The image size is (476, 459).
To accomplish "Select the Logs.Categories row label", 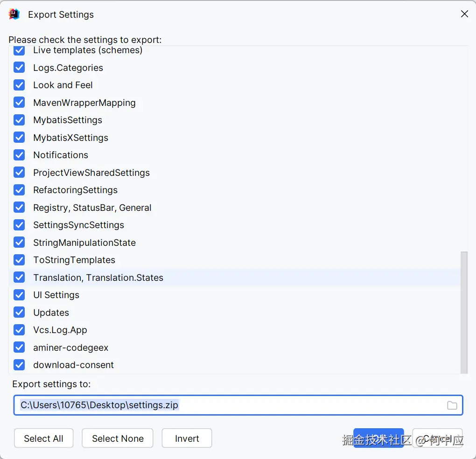I will tap(68, 68).
